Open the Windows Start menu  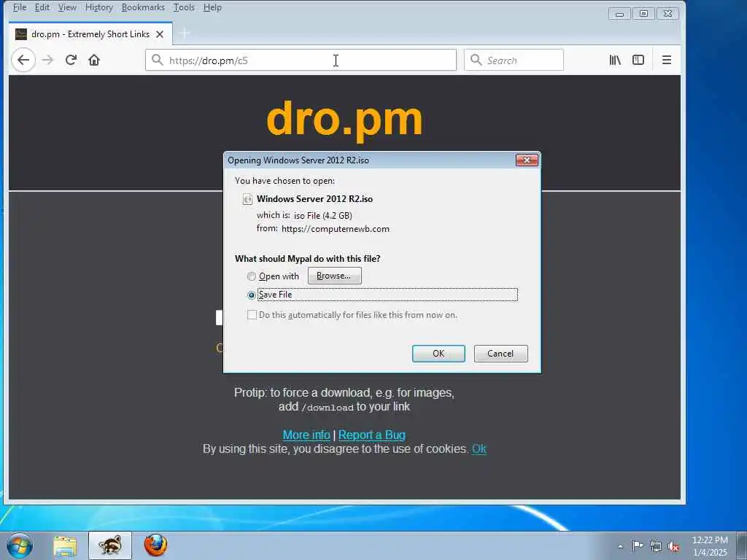pyautogui.click(x=20, y=545)
